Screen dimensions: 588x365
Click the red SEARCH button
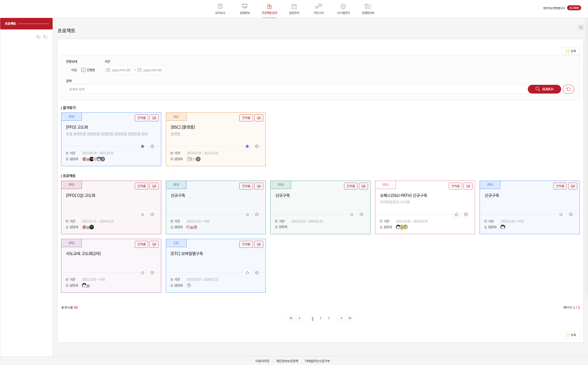pos(544,89)
